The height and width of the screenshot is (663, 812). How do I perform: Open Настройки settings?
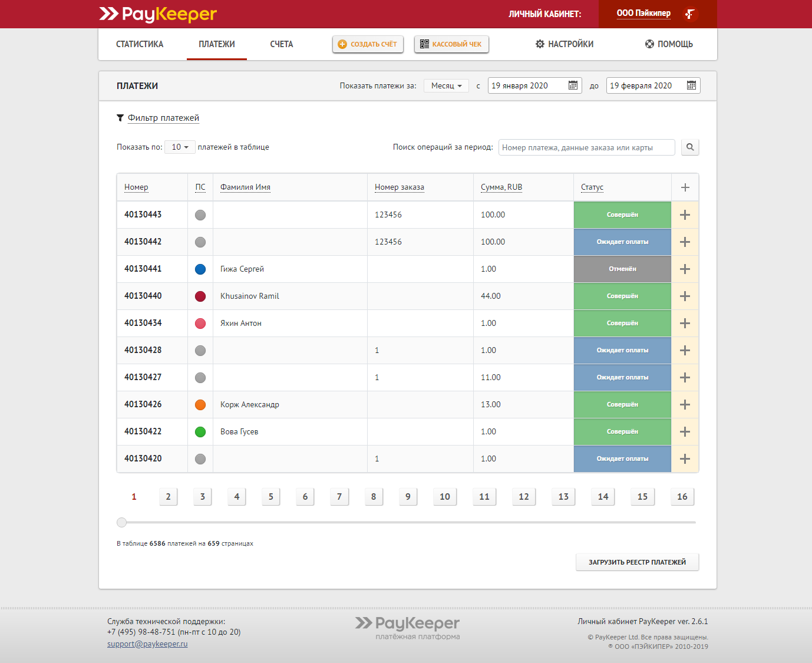(x=565, y=44)
